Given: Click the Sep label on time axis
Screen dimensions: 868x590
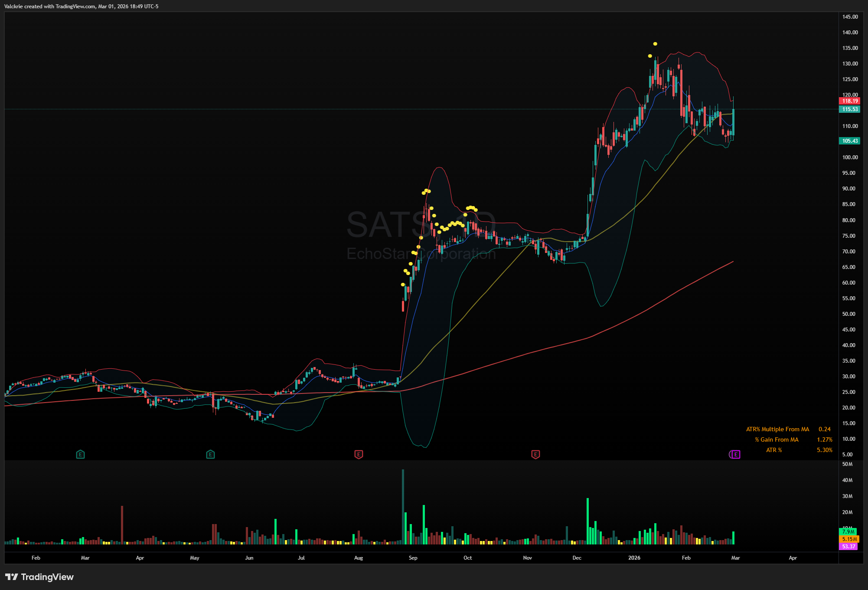Looking at the screenshot, I should point(413,558).
